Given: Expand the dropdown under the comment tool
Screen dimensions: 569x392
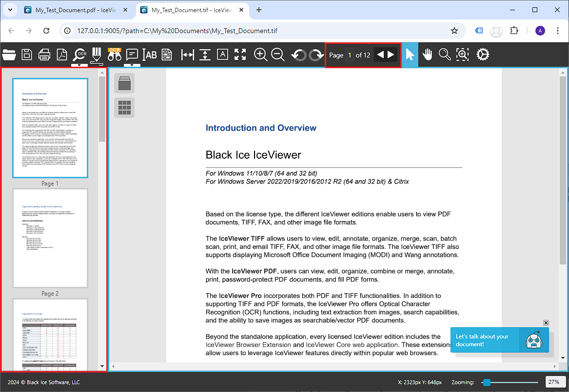Looking at the screenshot, I should point(132,66).
